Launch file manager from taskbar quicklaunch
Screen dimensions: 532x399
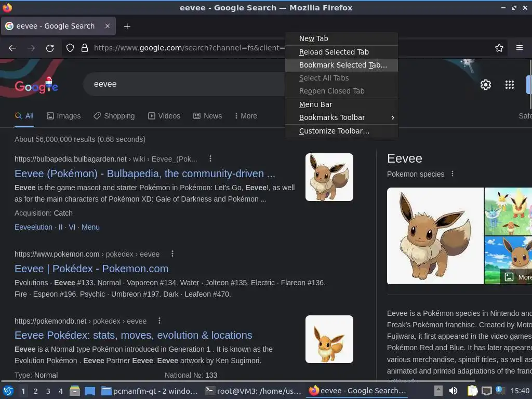point(75,391)
